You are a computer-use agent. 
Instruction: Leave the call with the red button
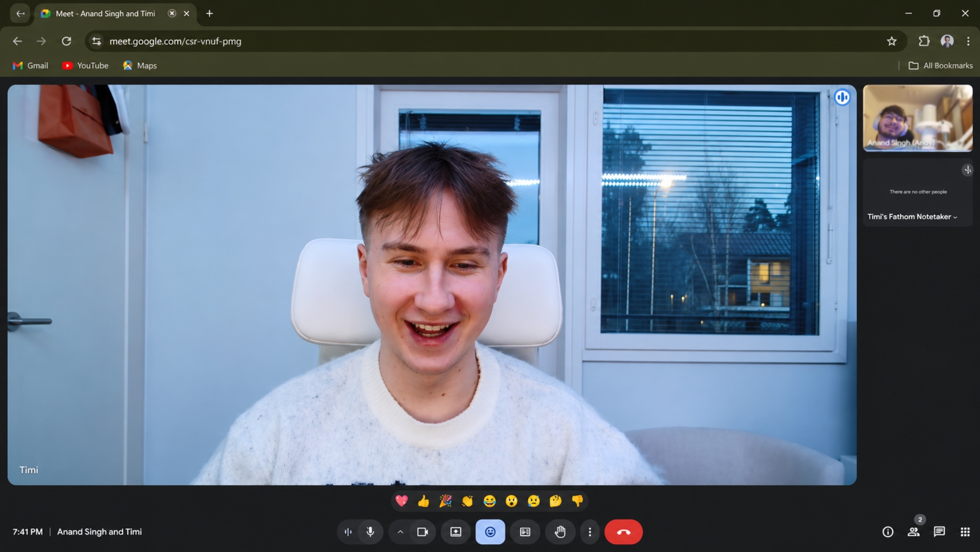pos(624,532)
